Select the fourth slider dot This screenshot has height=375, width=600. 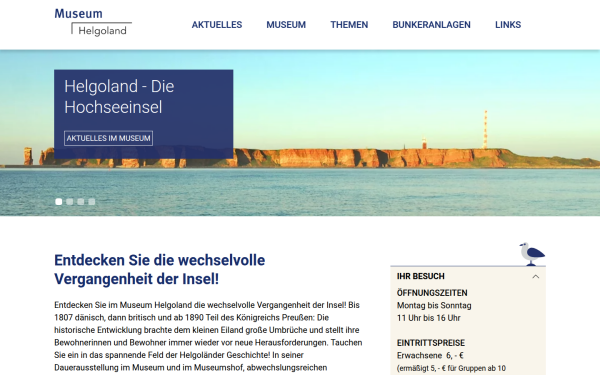click(x=92, y=202)
